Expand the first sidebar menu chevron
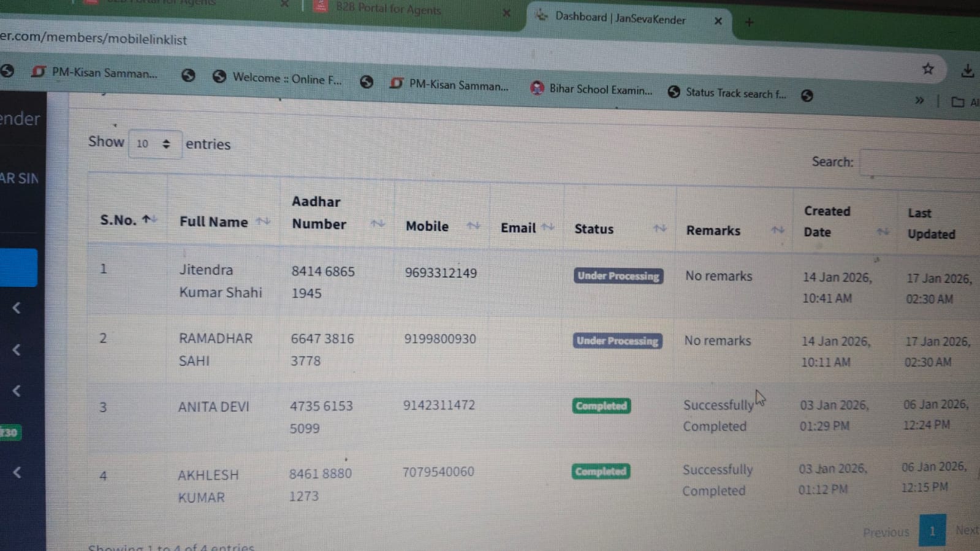This screenshot has width=980, height=551. pos(17,308)
